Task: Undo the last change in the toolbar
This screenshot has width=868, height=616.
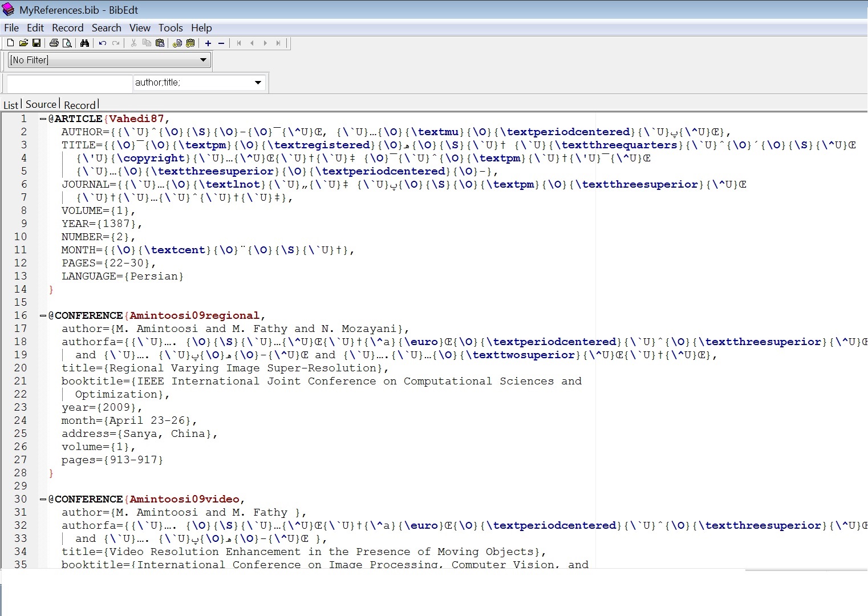Action: point(103,43)
